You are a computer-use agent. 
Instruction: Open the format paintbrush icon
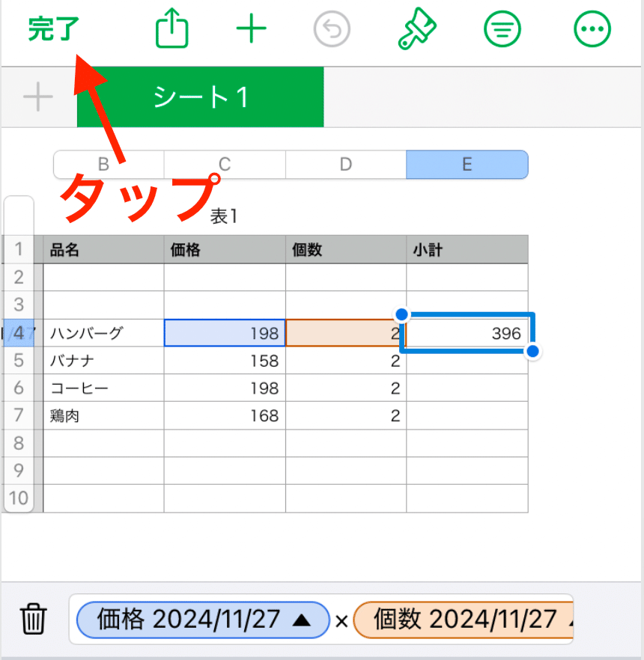coord(416,28)
